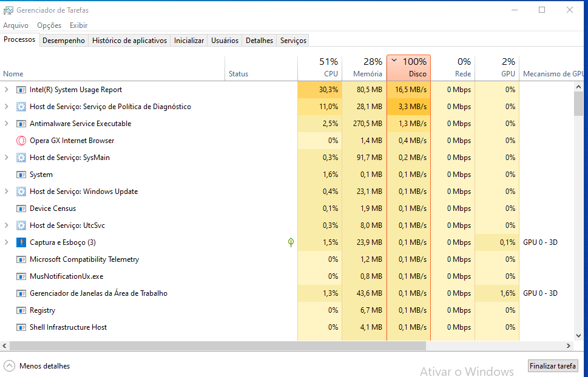
Task: Collapse view with the Menos detalhes arrow icon
Action: pos(9,365)
